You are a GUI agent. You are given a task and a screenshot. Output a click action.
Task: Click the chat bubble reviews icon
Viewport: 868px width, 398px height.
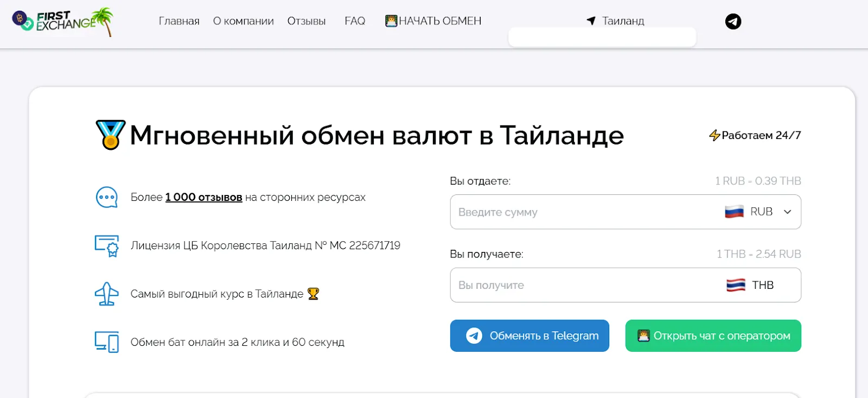[x=107, y=197]
